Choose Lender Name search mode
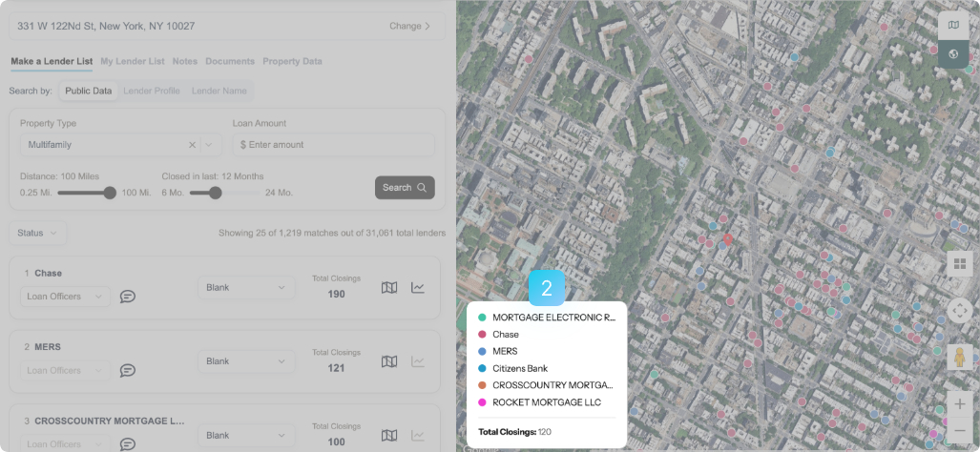 (219, 92)
